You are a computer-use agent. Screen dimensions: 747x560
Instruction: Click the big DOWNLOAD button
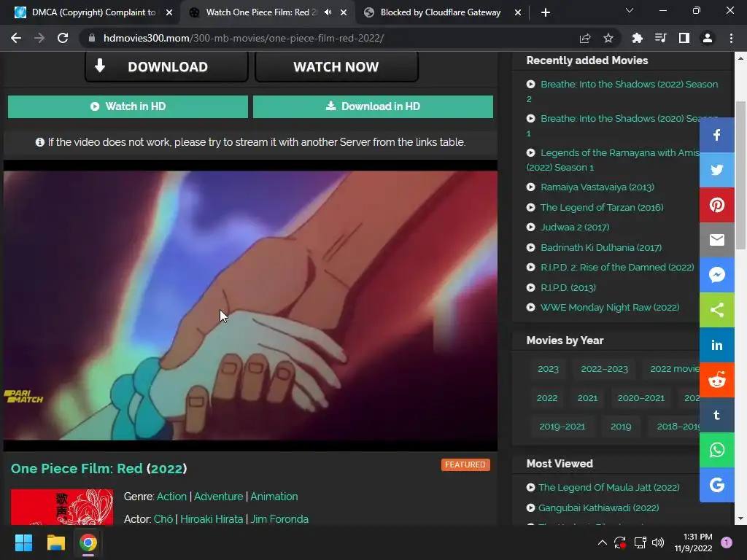pos(167,66)
